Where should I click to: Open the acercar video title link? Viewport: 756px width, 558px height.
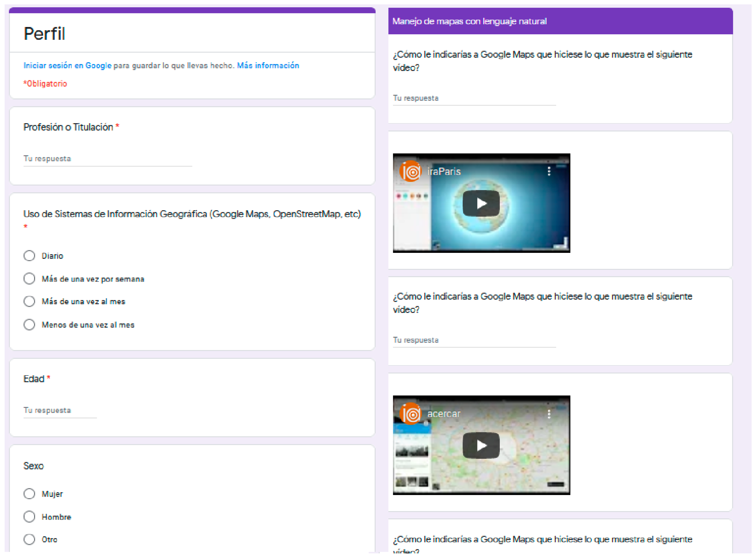click(x=444, y=414)
